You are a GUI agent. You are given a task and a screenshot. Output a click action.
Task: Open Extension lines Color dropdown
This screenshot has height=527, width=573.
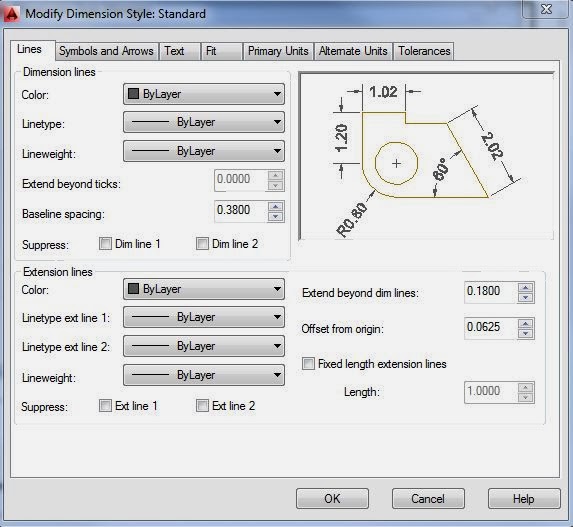(204, 289)
